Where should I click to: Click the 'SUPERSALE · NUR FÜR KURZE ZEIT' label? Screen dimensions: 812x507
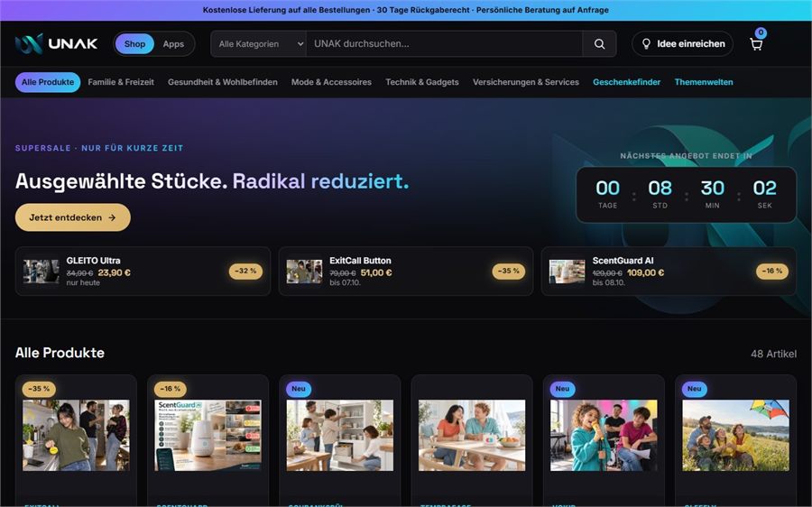[x=99, y=148]
